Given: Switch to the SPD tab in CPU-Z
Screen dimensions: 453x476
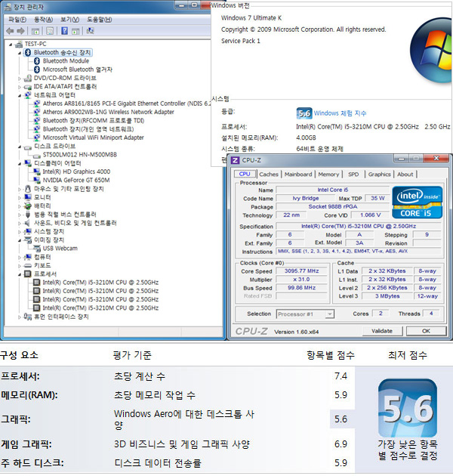Looking at the screenshot, I should coord(353,175).
